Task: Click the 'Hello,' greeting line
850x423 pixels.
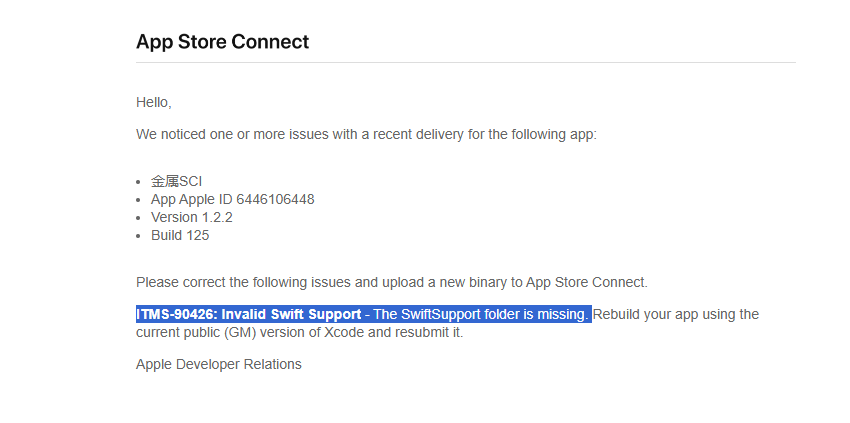Action: [153, 102]
